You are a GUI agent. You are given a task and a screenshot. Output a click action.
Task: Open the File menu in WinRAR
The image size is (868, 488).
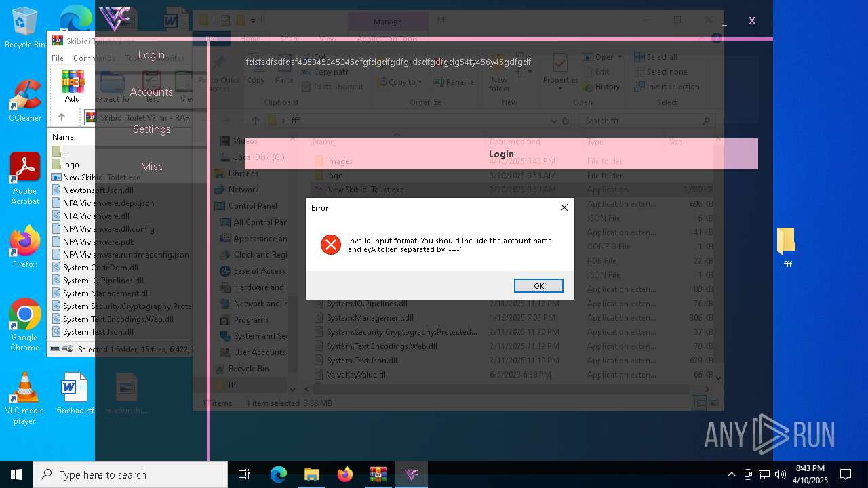coord(58,58)
